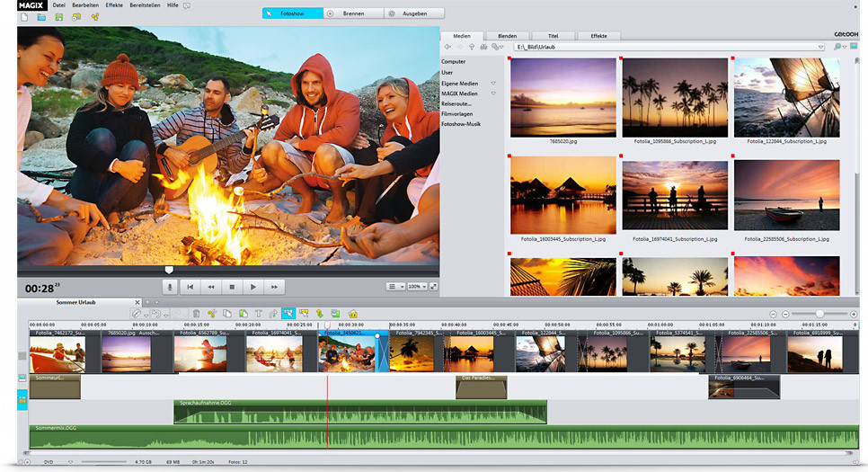Open the Effekte menu in menu bar
868x472 pixels.
tap(114, 5)
